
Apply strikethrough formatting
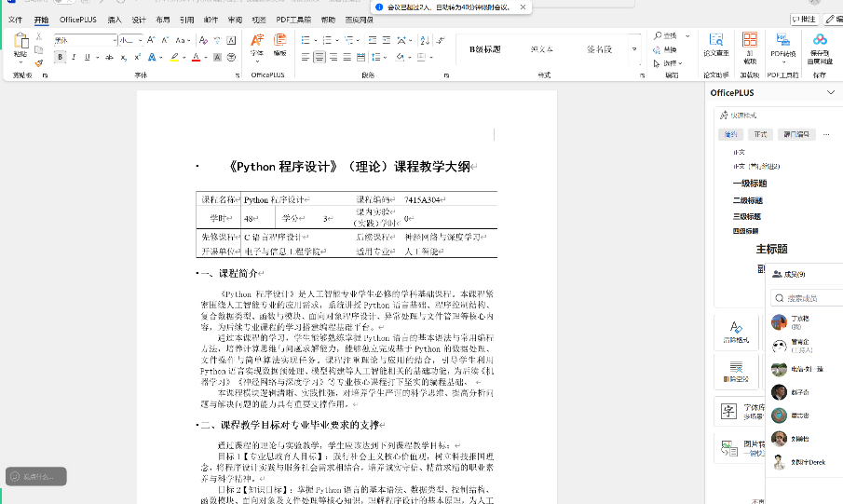tap(110, 57)
